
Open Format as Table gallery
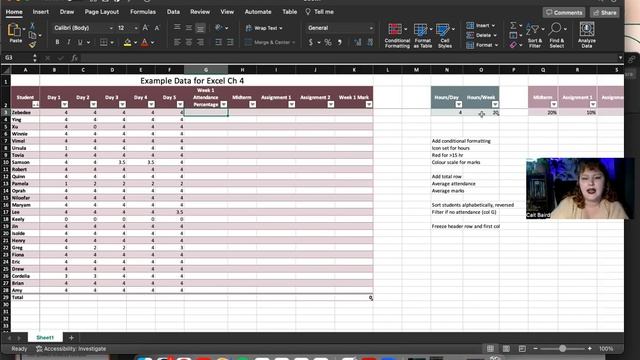pyautogui.click(x=422, y=36)
